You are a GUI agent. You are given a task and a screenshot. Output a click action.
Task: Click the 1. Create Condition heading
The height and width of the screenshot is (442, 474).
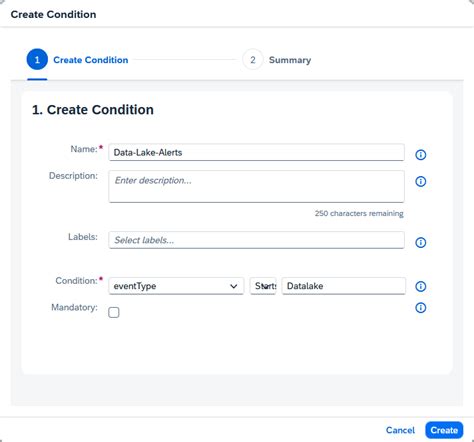click(93, 110)
